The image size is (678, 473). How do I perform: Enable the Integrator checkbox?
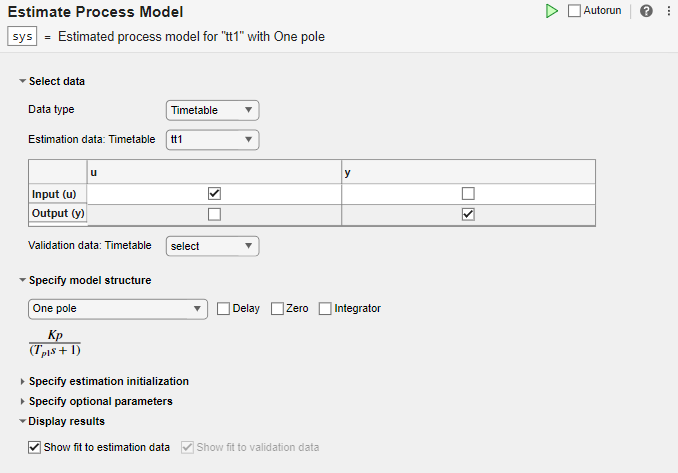[325, 309]
